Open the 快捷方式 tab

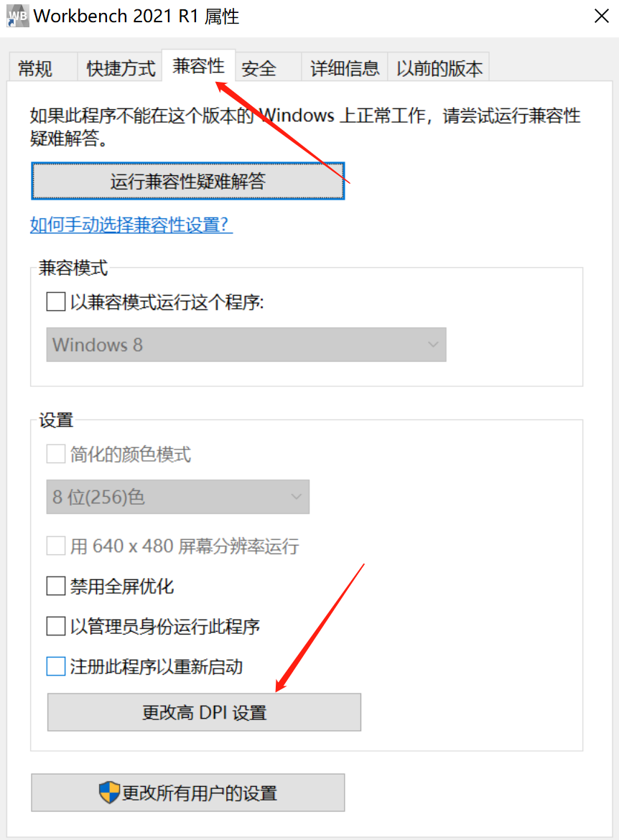coord(120,67)
